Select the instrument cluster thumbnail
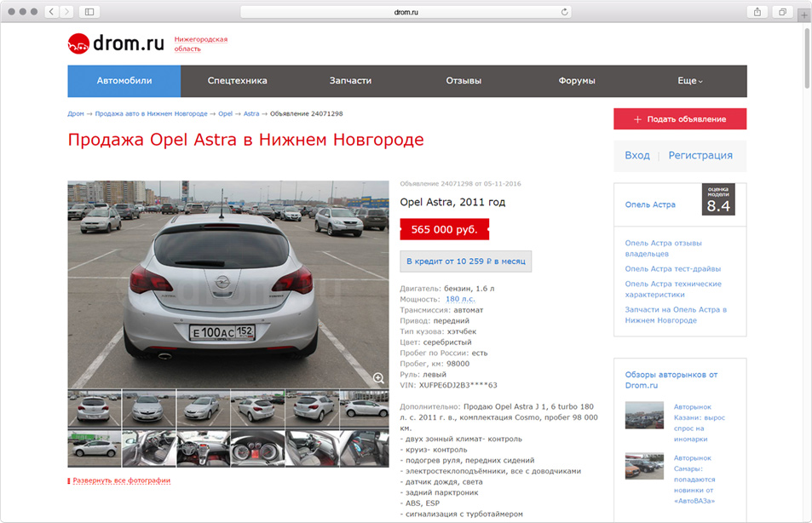 tap(257, 448)
